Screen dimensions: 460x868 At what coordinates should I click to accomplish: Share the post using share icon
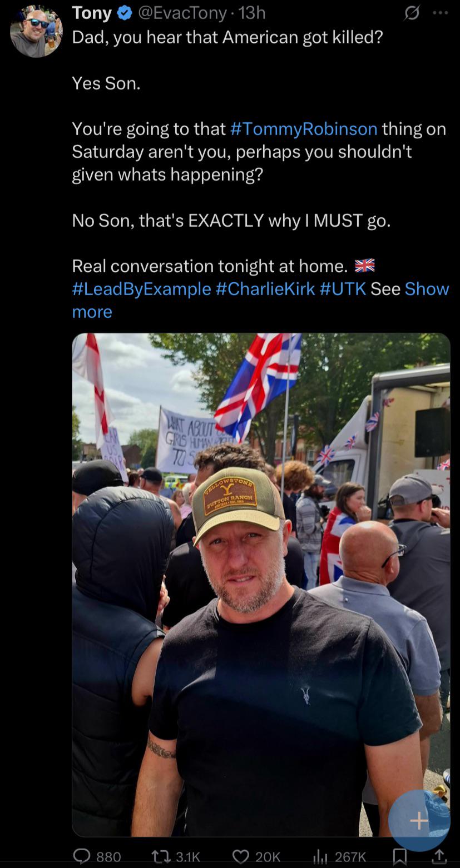[439, 856]
